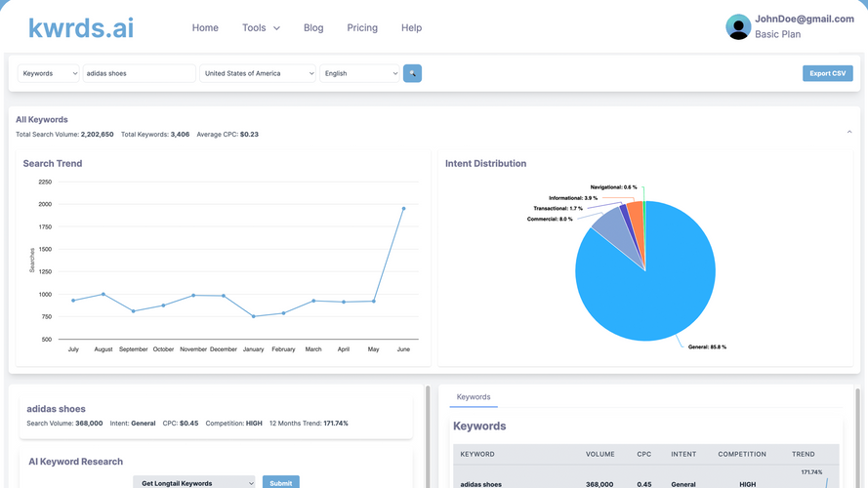Click the Competition: HIGH summary value
The width and height of the screenshot is (868, 488).
(x=254, y=424)
